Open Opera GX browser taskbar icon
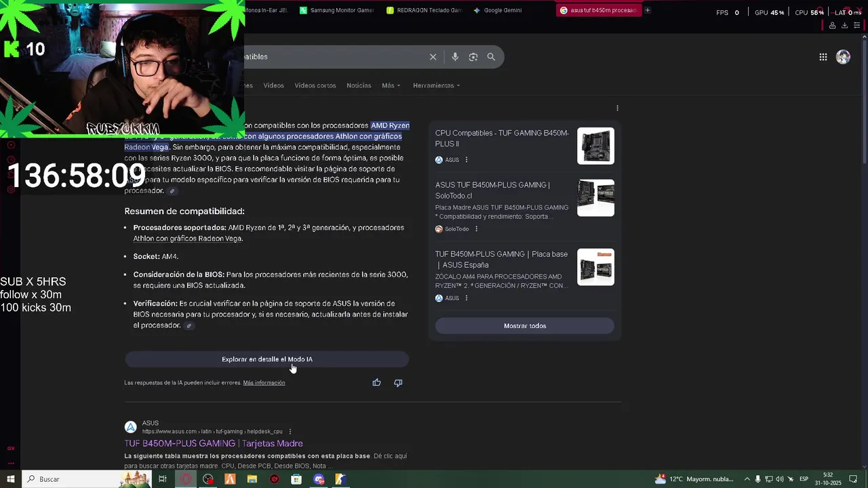The width and height of the screenshot is (868, 488). (x=185, y=479)
